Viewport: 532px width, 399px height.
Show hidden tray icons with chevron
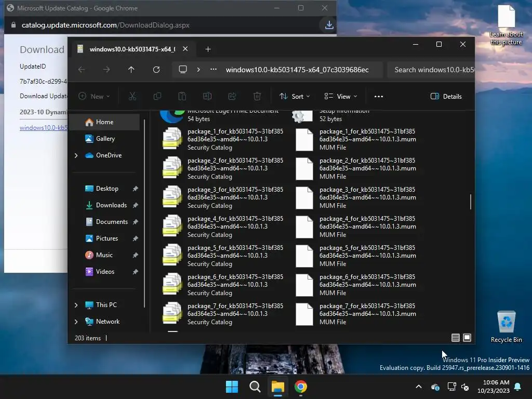pyautogui.click(x=419, y=387)
